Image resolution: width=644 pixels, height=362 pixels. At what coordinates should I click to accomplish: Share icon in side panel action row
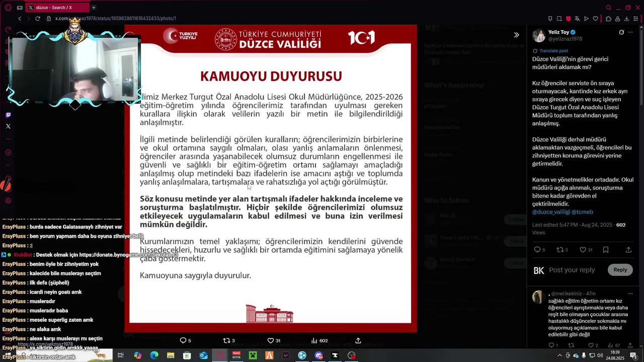coord(628,249)
